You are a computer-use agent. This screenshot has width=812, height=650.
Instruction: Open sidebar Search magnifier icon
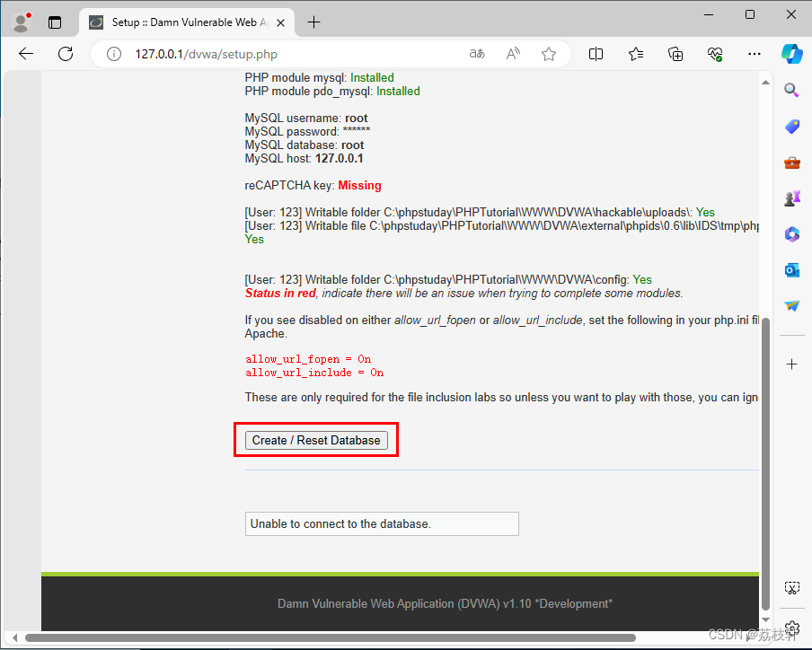pyautogui.click(x=791, y=90)
